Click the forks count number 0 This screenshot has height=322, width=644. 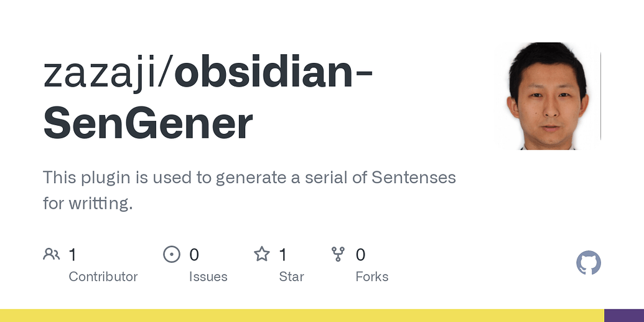(360, 254)
